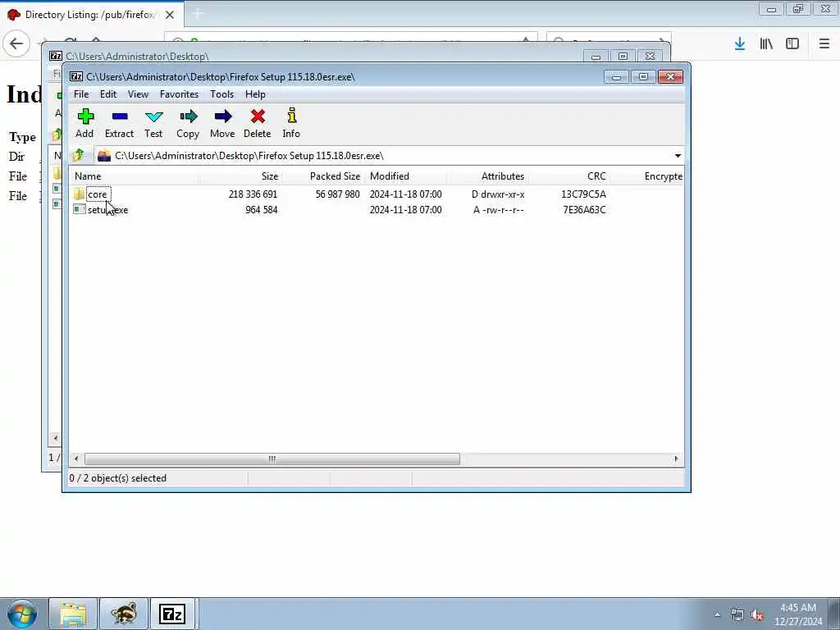Open File Explorer from taskbar
The height and width of the screenshot is (630, 840).
[x=73, y=614]
